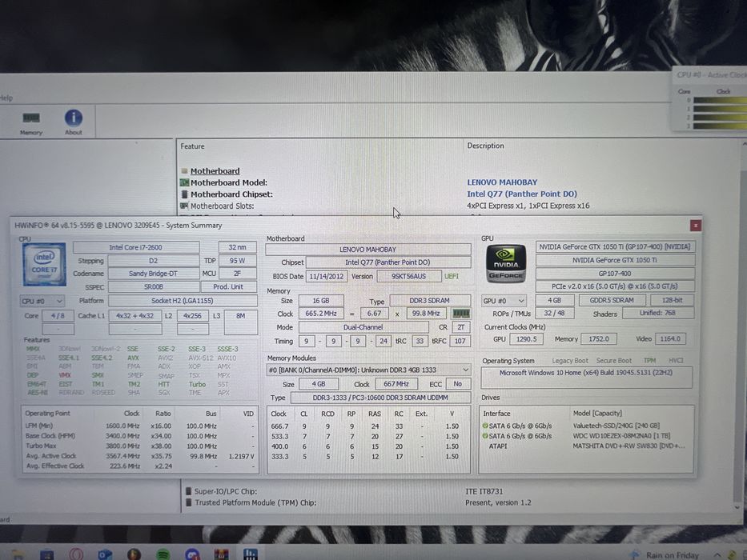Click the Intel Core i7 logo

pyautogui.click(x=44, y=265)
